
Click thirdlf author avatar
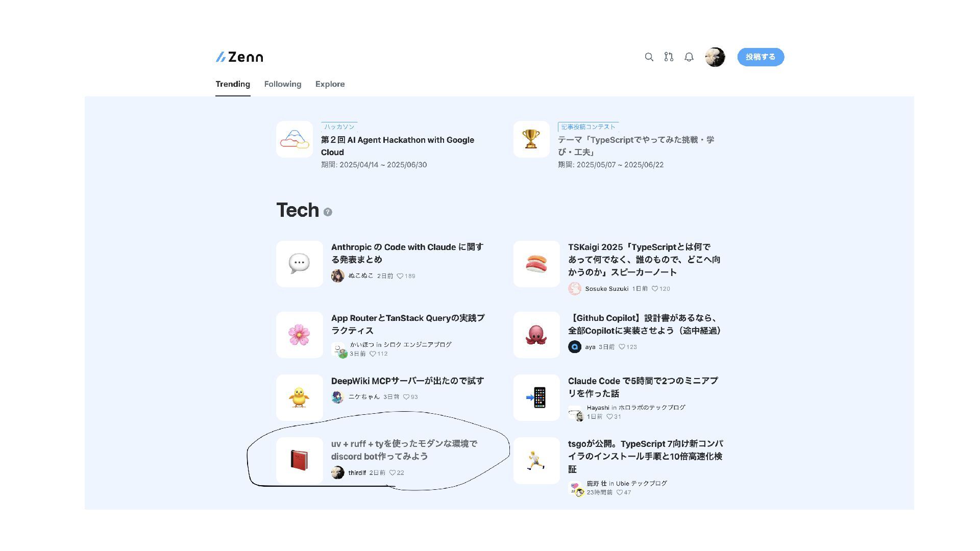click(337, 473)
